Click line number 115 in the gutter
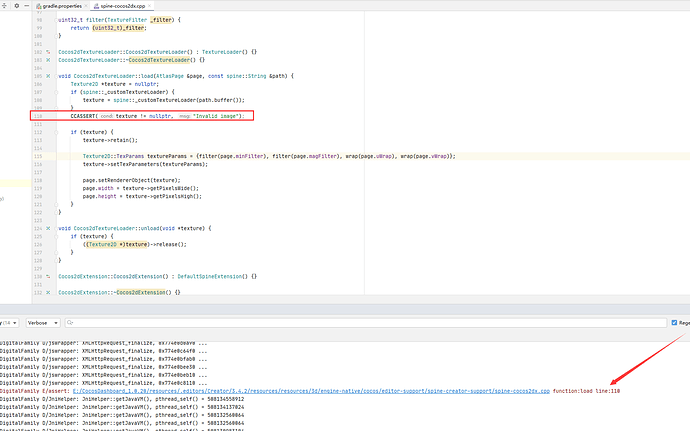This screenshot has width=690, height=431. coord(38,156)
